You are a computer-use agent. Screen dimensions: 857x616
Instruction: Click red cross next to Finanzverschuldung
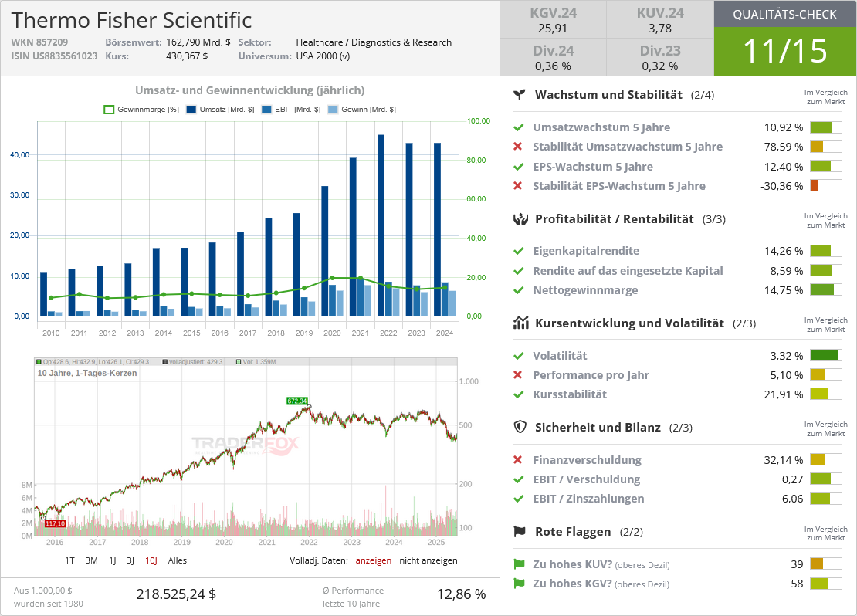517,459
